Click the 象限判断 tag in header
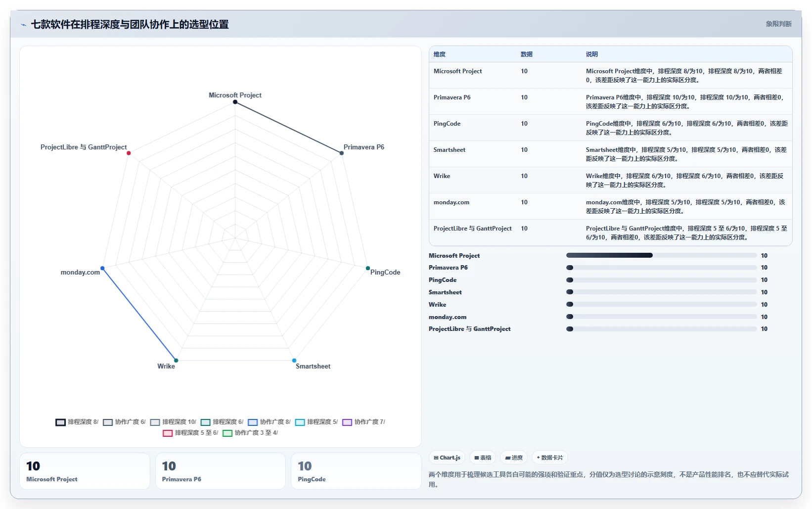The width and height of the screenshot is (812, 509). click(778, 24)
